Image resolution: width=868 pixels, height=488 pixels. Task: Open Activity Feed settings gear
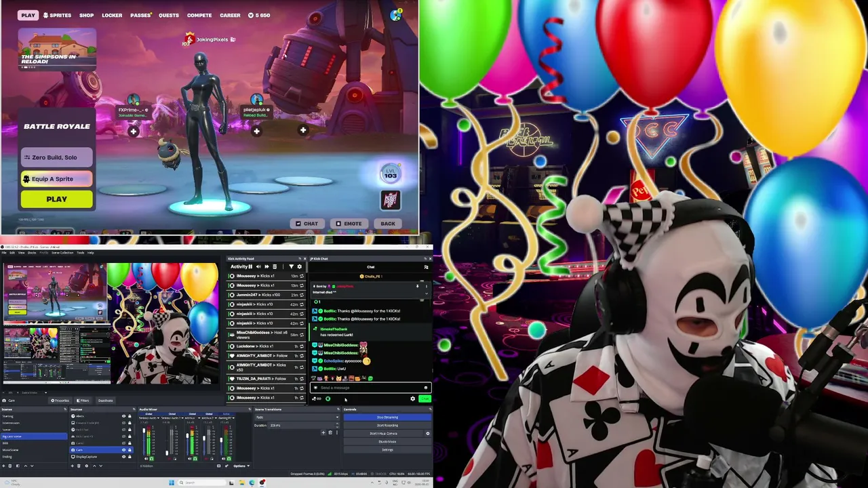(x=299, y=267)
